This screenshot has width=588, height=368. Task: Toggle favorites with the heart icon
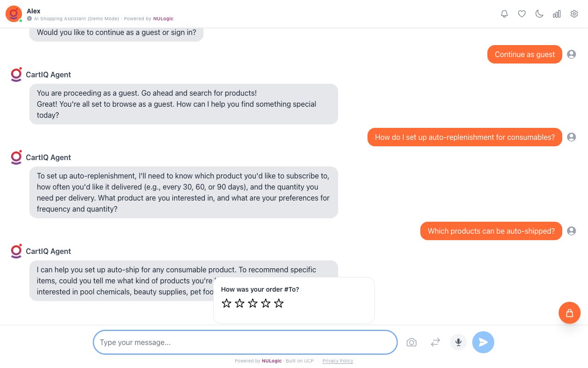pyautogui.click(x=522, y=14)
